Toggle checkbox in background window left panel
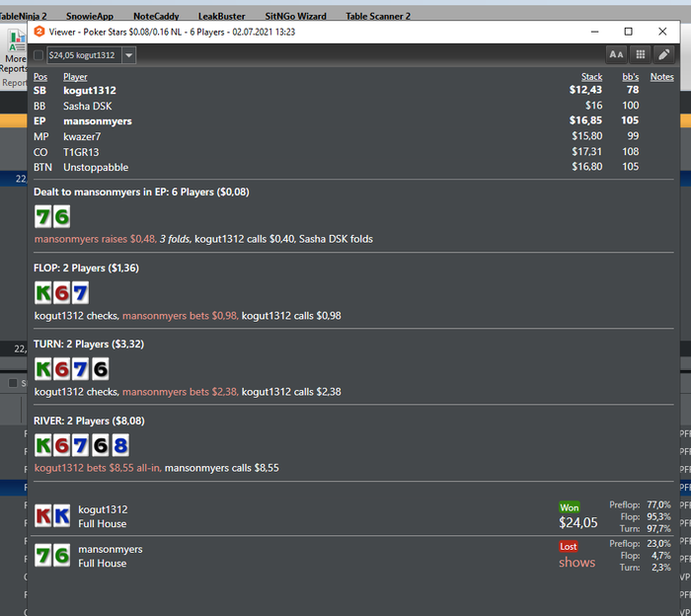This screenshot has height=616, width=691. [x=13, y=383]
